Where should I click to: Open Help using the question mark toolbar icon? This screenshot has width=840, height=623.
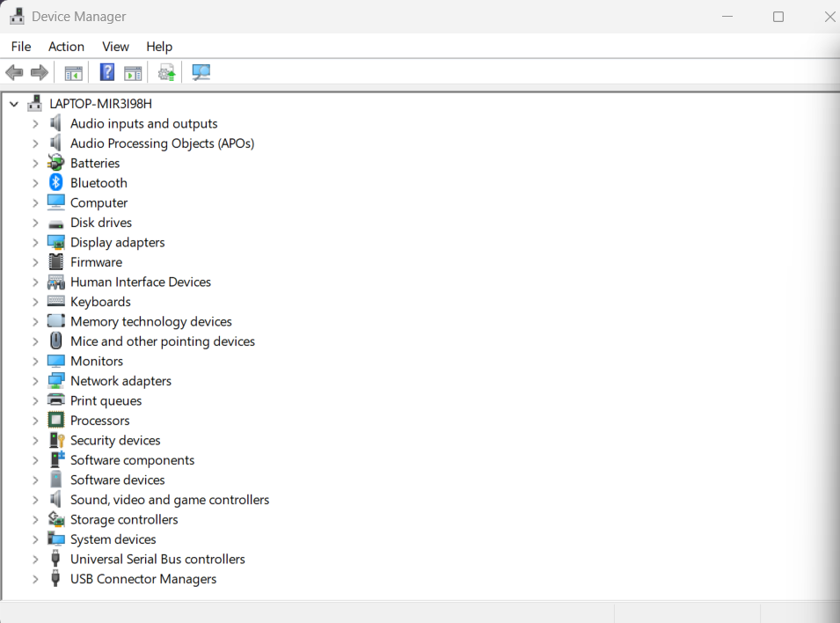pos(106,72)
